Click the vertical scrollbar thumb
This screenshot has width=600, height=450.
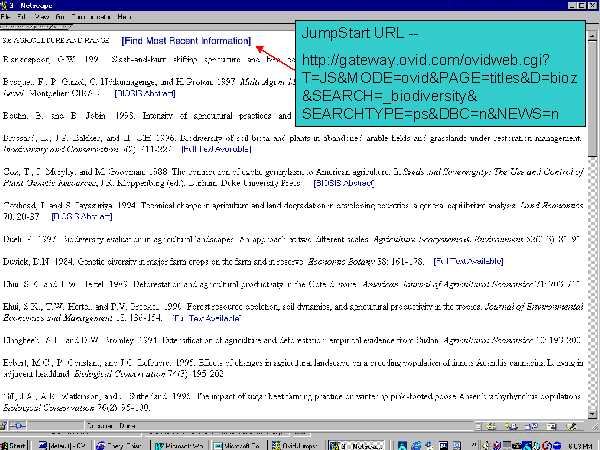(592, 99)
